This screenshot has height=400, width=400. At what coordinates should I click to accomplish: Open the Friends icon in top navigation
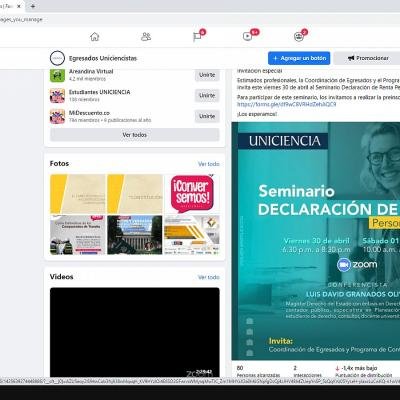[x=146, y=37]
